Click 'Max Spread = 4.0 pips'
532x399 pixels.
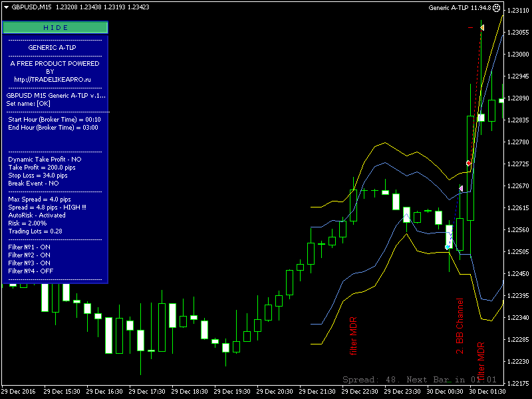pos(39,199)
